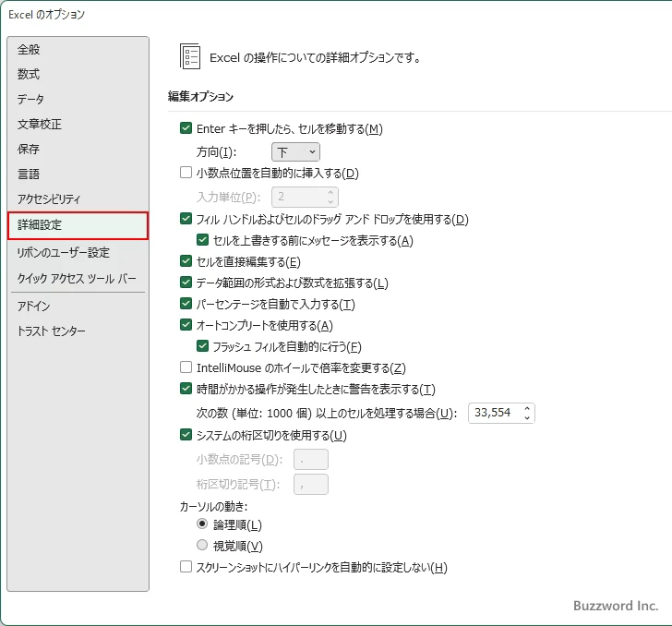Screen dimensions: 672x626
Task: Increase the 33,554 cell count with up arrow
Action: tap(527, 409)
